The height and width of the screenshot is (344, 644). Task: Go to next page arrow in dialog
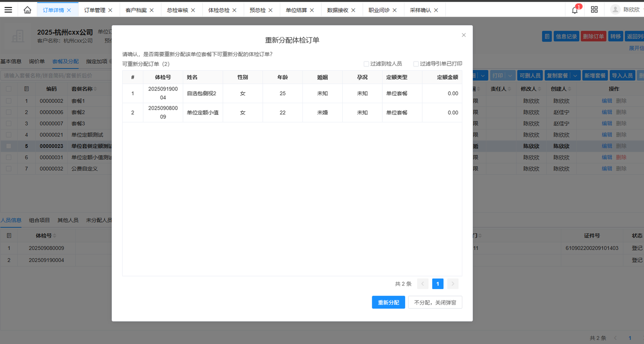[453, 284]
